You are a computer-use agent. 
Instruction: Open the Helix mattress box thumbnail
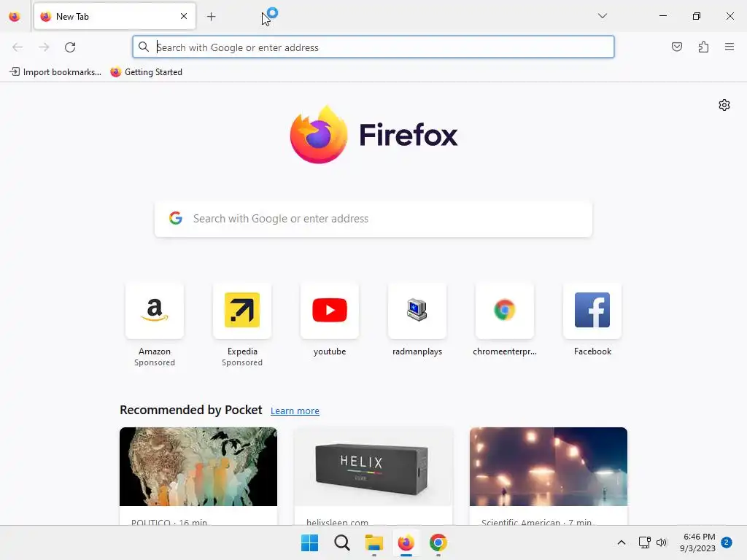(x=373, y=467)
